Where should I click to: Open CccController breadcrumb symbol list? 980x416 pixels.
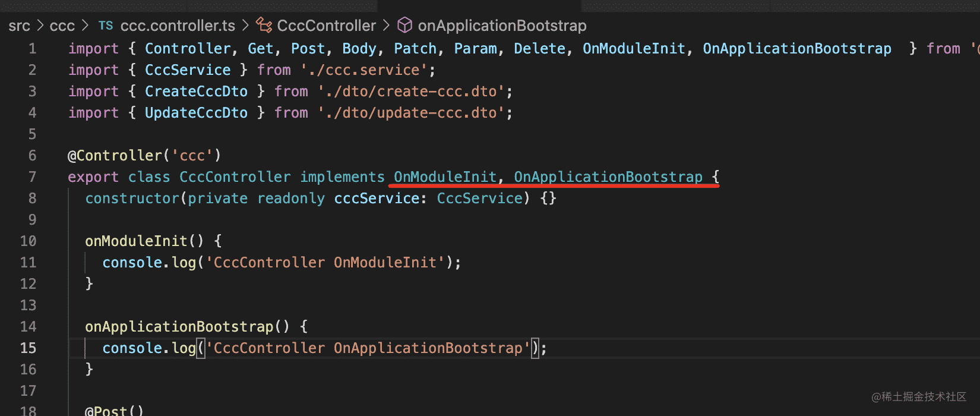326,26
